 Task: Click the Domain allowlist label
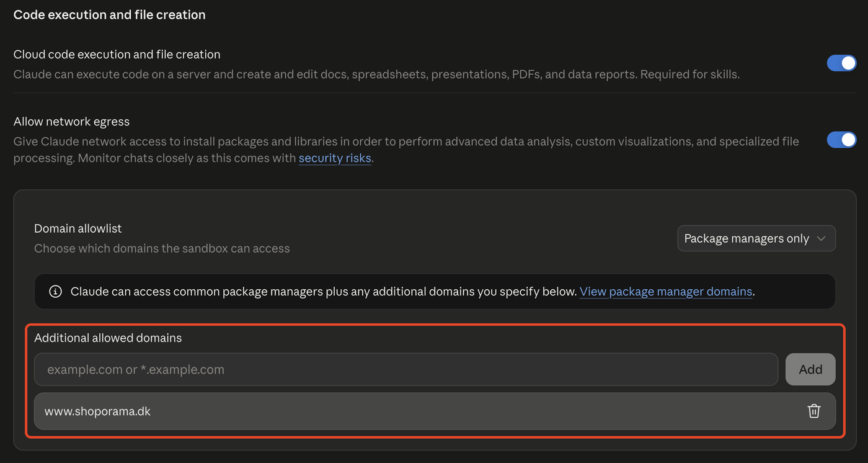coord(78,228)
